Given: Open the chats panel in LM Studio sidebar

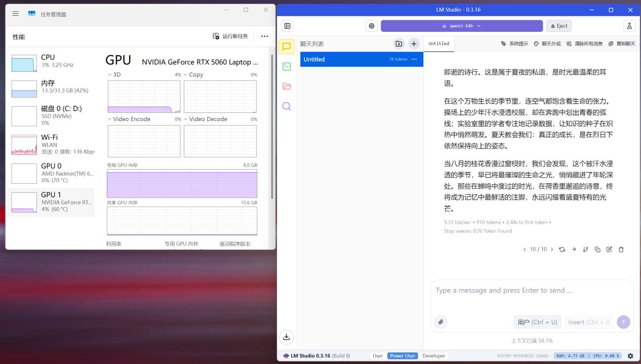Looking at the screenshot, I should tap(287, 46).
